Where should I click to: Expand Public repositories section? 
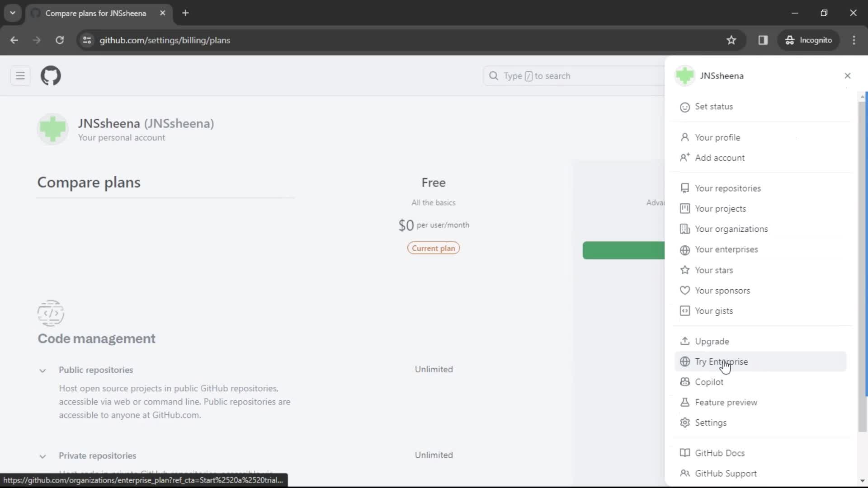pos(42,370)
